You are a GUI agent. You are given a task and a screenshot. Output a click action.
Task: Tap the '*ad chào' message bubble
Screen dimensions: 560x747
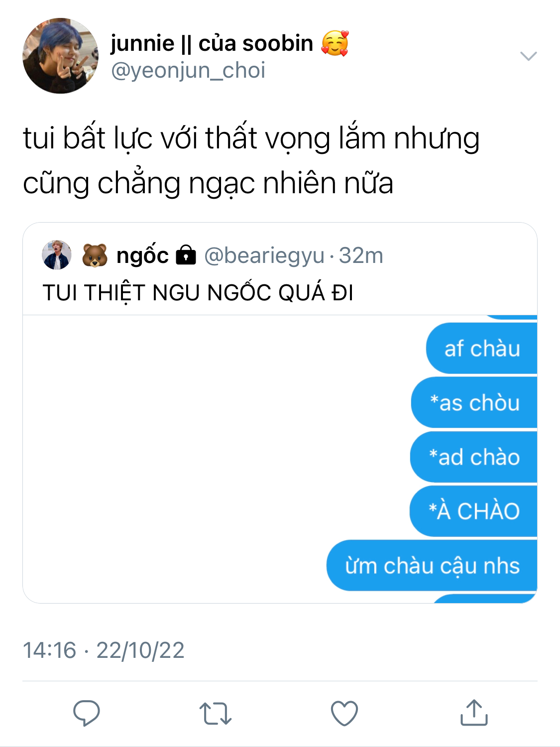click(473, 457)
